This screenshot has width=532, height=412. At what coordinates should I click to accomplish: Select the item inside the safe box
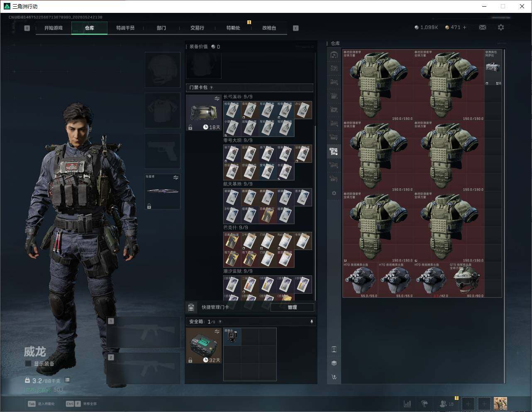(x=232, y=336)
